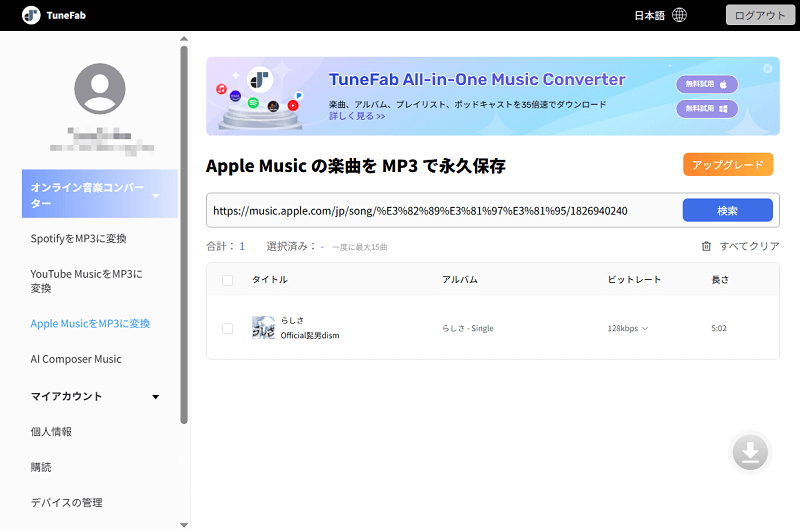Click the アップグレード button

point(728,165)
